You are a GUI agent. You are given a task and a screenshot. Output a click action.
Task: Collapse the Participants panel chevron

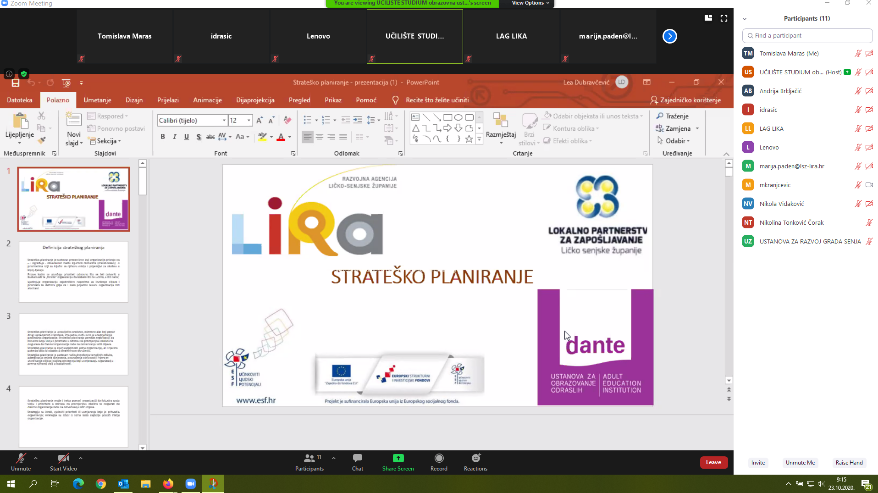click(744, 17)
